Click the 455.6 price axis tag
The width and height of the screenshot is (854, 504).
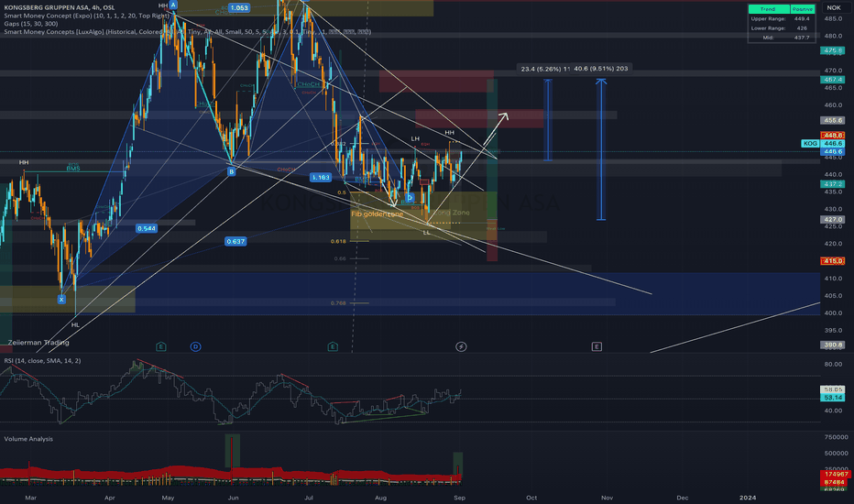832,120
